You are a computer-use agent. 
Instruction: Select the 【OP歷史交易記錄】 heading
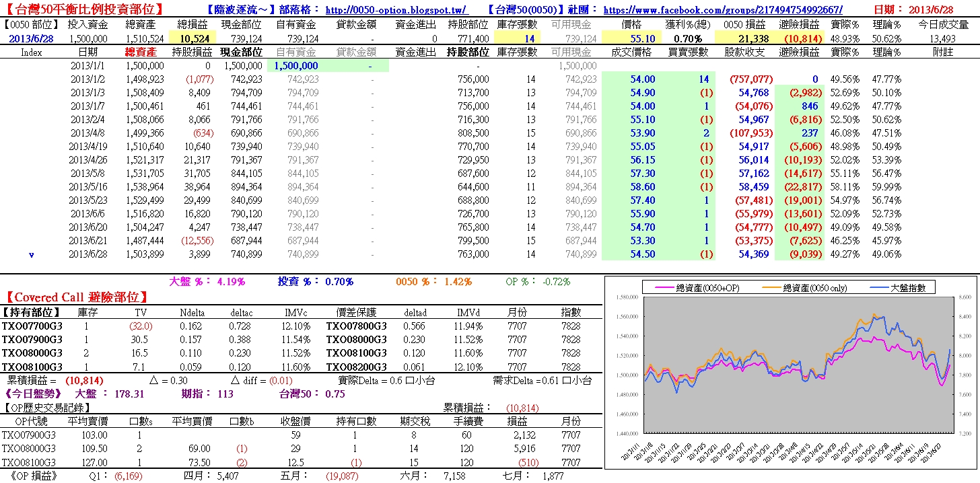pos(46,408)
